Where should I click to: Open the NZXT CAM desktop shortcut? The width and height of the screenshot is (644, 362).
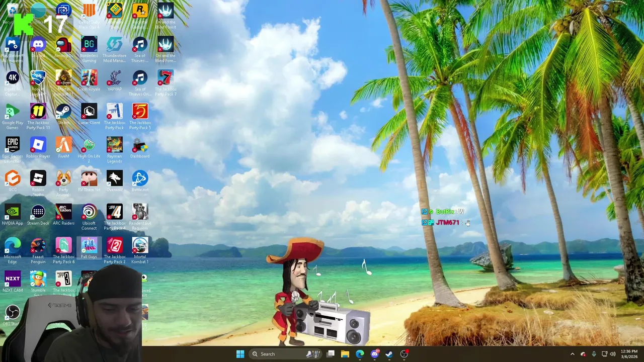point(13,282)
